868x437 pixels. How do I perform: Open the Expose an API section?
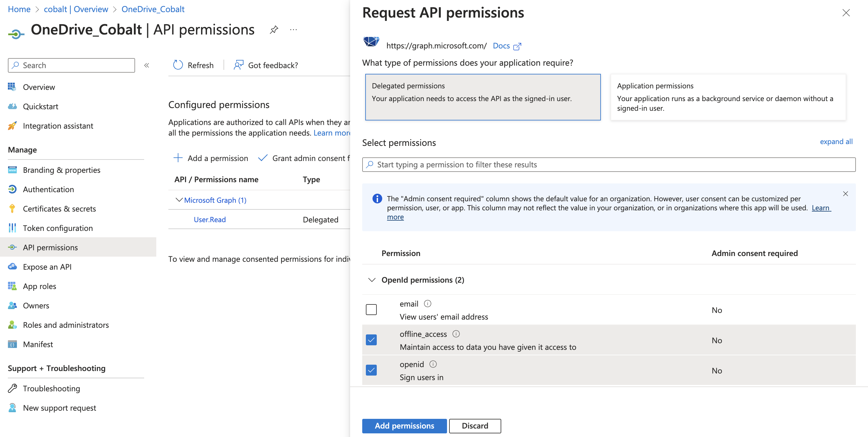[47, 267]
